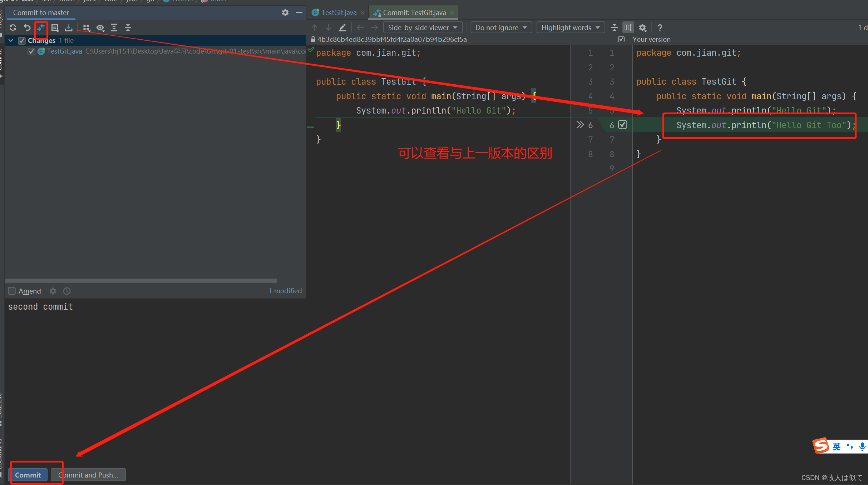
Task: Open the Changelists icon in commit toolbar
Action: 55,27
